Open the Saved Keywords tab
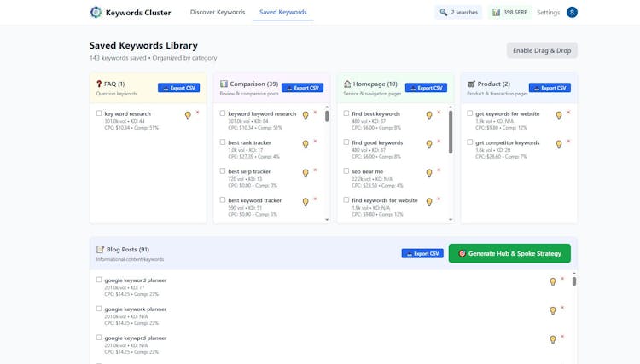 point(282,13)
